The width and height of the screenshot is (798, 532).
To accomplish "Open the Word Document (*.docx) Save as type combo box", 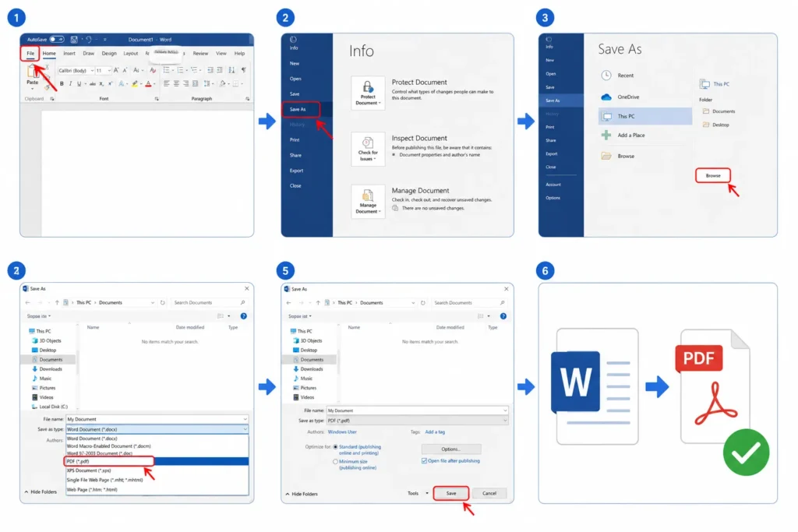I will click(157, 429).
